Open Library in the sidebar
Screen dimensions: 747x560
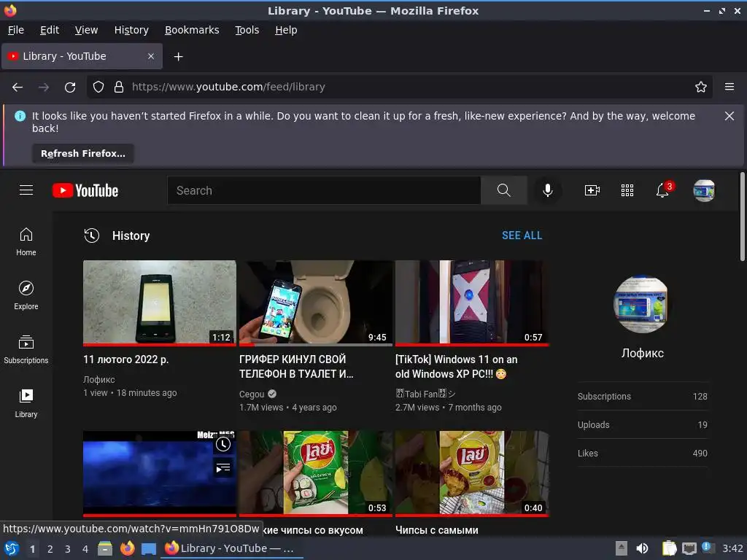(26, 403)
